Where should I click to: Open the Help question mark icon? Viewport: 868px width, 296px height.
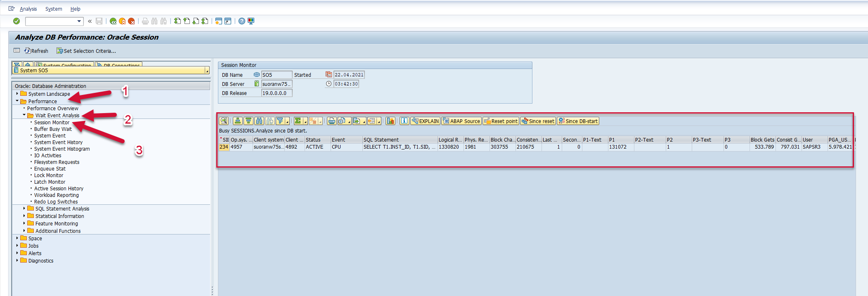[x=242, y=21]
